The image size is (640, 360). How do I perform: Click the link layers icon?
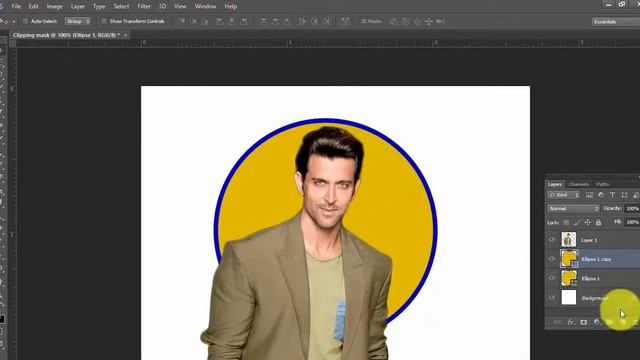pyautogui.click(x=557, y=322)
